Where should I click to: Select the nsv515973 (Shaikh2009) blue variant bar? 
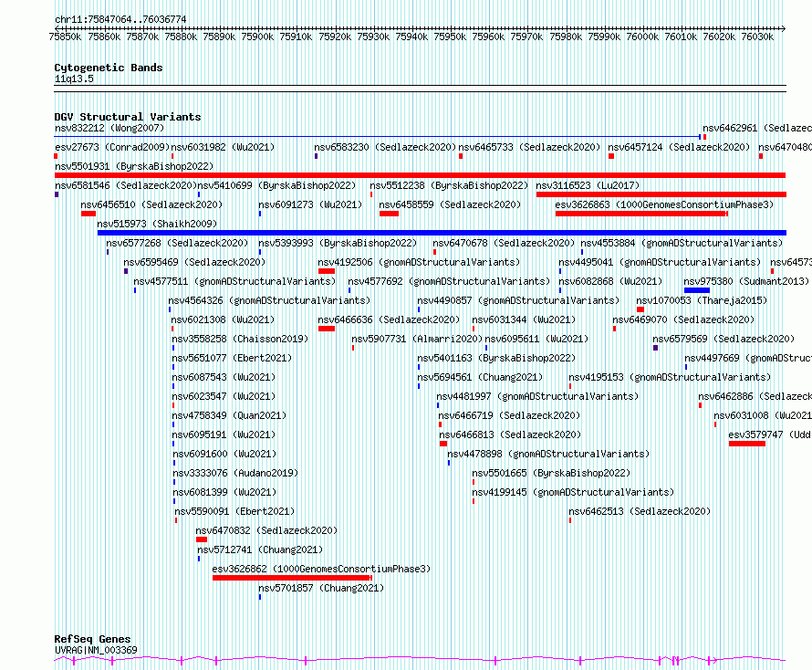[x=442, y=233]
